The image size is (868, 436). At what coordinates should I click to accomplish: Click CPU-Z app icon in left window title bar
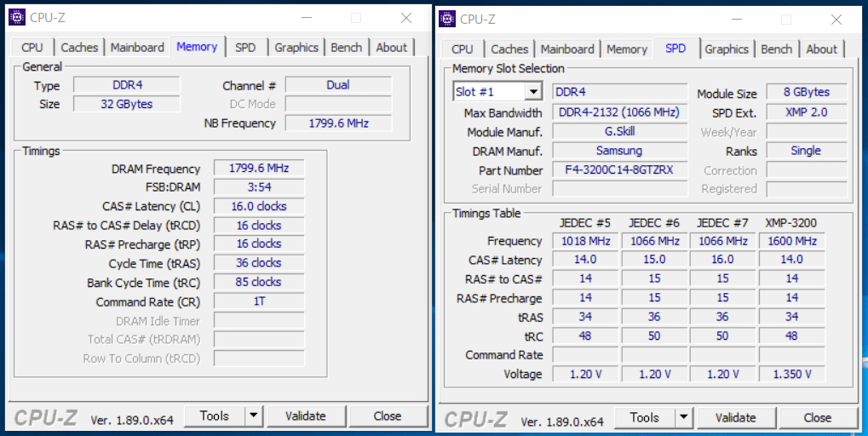pos(17,18)
